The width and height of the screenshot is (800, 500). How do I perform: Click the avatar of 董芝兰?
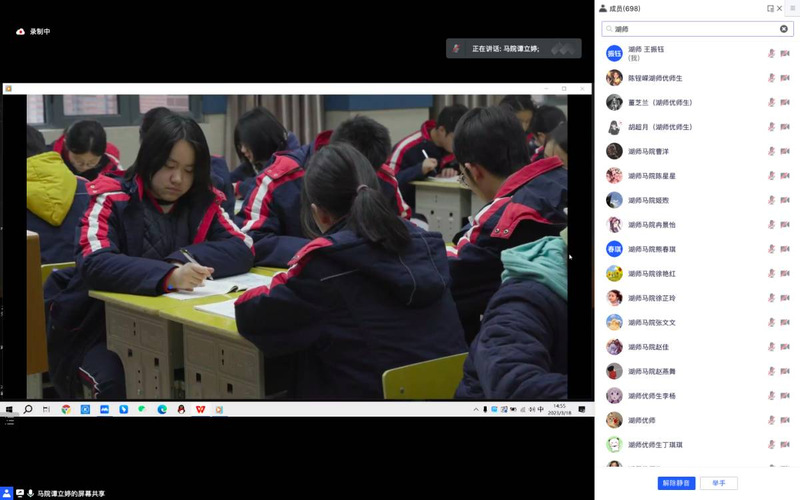[614, 102]
